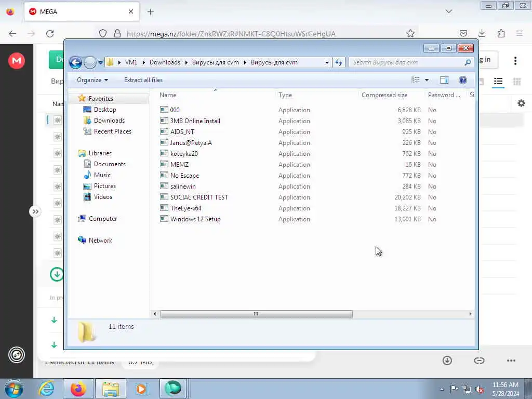Select the koteyka20 file
The image size is (532, 399).
pyautogui.click(x=184, y=153)
